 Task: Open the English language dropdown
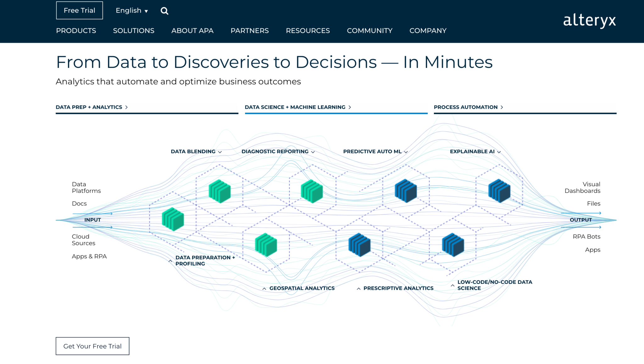132,11
